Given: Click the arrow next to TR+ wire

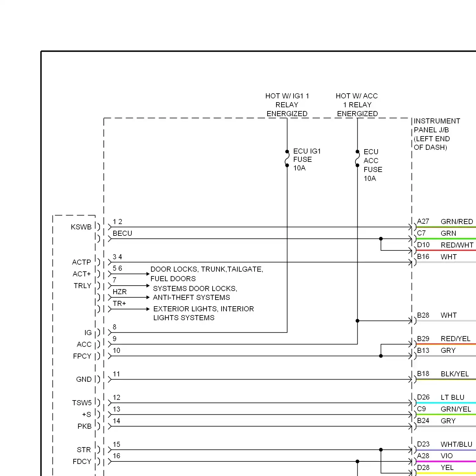Looking at the screenshot, I should (148, 309).
